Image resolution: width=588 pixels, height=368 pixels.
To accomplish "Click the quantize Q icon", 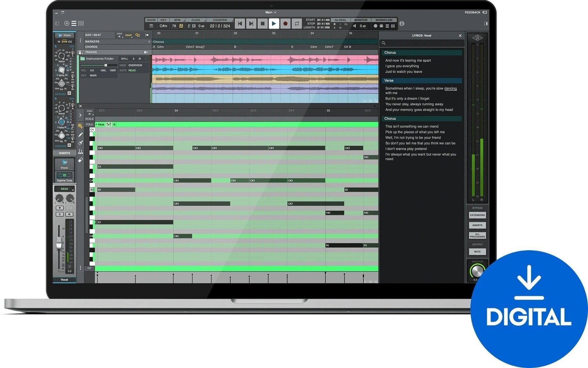I will coord(114,125).
